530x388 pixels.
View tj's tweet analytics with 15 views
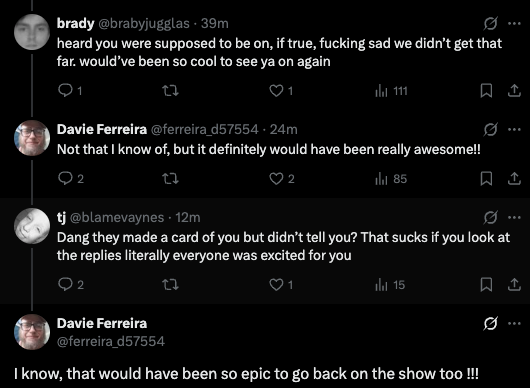coord(390,284)
